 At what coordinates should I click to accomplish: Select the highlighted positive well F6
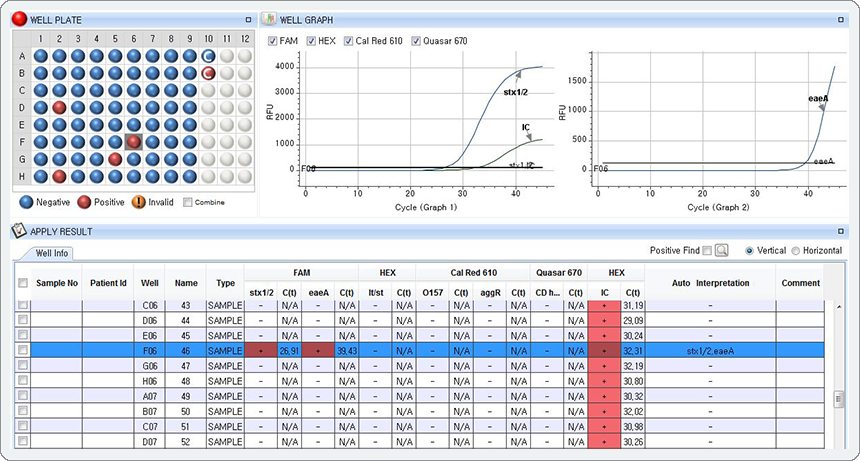click(133, 142)
